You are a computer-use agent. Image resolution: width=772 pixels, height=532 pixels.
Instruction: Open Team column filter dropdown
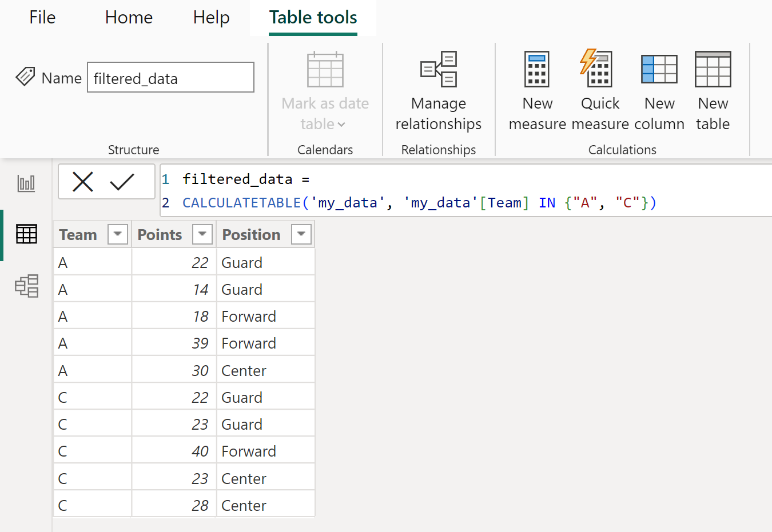pyautogui.click(x=118, y=234)
